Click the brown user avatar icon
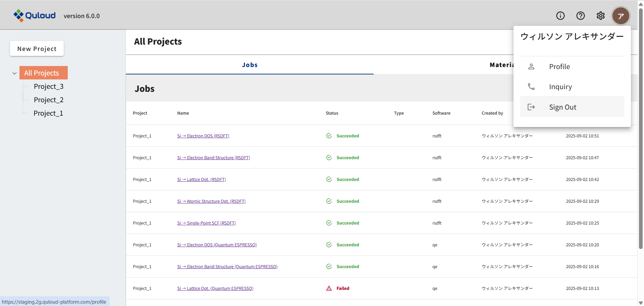Screen dimensions: 644x306 [621, 16]
